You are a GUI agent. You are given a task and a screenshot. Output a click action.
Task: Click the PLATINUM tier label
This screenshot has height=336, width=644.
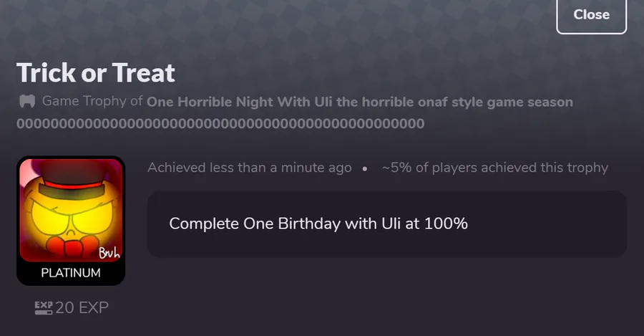tap(71, 273)
